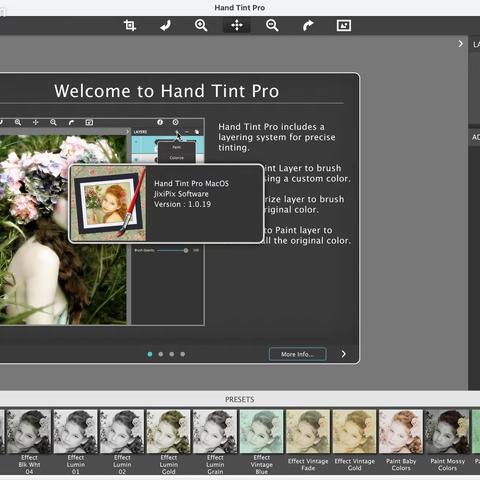
Task: Select the Crop tool in toolbar
Action: (x=130, y=25)
